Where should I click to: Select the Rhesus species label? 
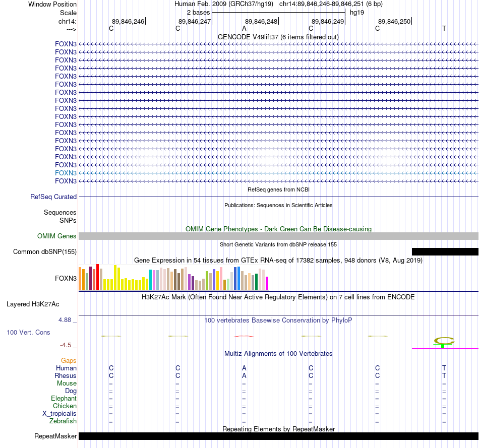(x=66, y=376)
